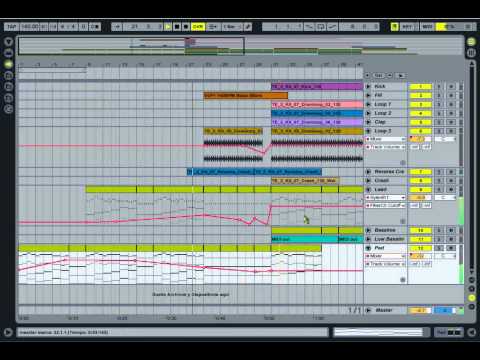Image resolution: width=480 pixels, height=360 pixels.
Task: Unfold the Fill track
Action: [x=368, y=95]
